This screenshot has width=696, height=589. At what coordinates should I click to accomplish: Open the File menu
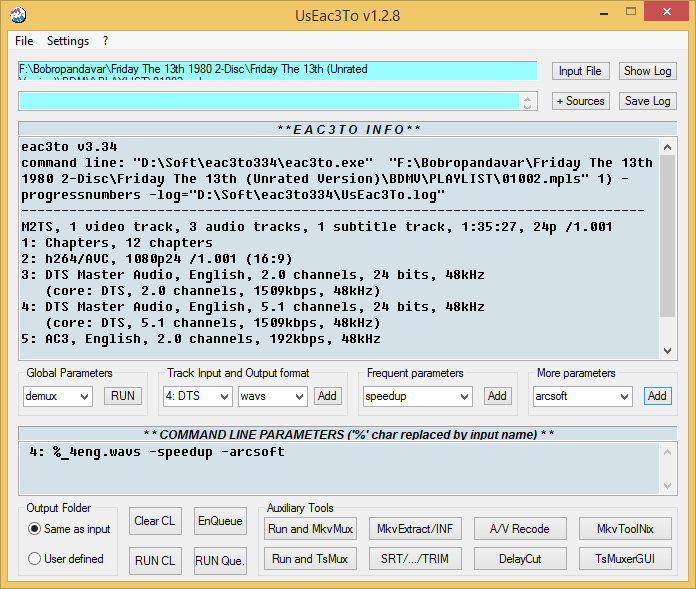(24, 41)
